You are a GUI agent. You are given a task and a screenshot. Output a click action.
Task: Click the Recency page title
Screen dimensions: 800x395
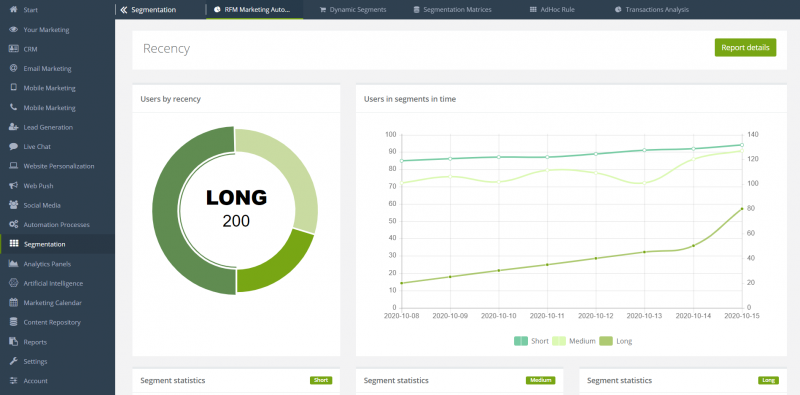pyautogui.click(x=166, y=48)
